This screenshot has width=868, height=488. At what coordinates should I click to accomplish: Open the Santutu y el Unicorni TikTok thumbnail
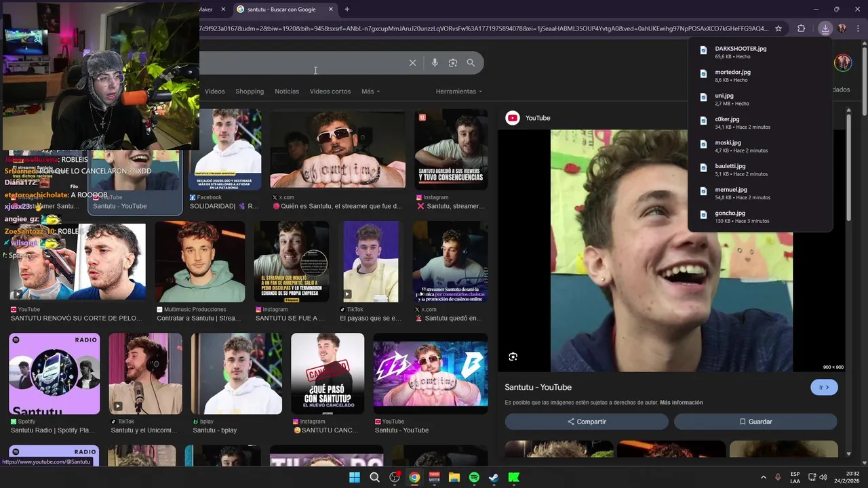coord(146,373)
